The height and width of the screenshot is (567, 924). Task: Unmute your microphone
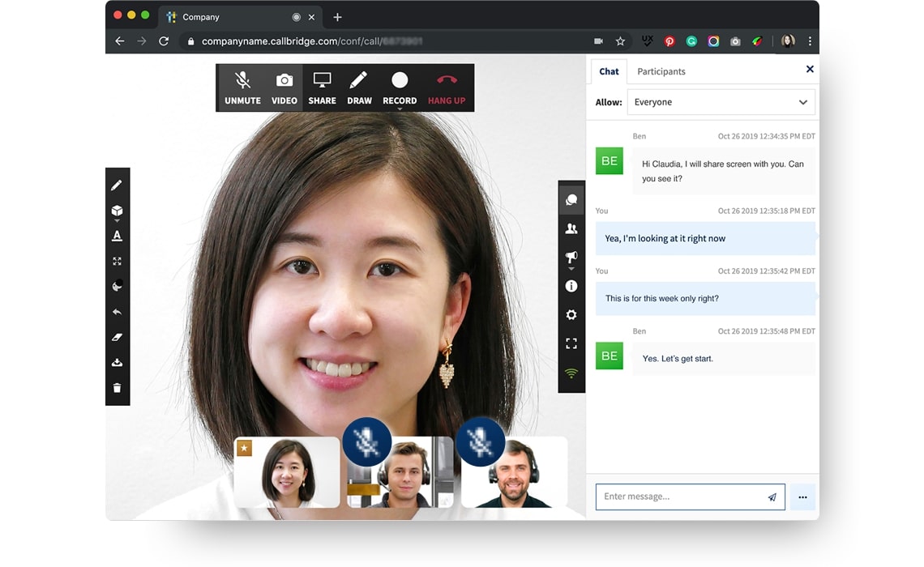(242, 87)
